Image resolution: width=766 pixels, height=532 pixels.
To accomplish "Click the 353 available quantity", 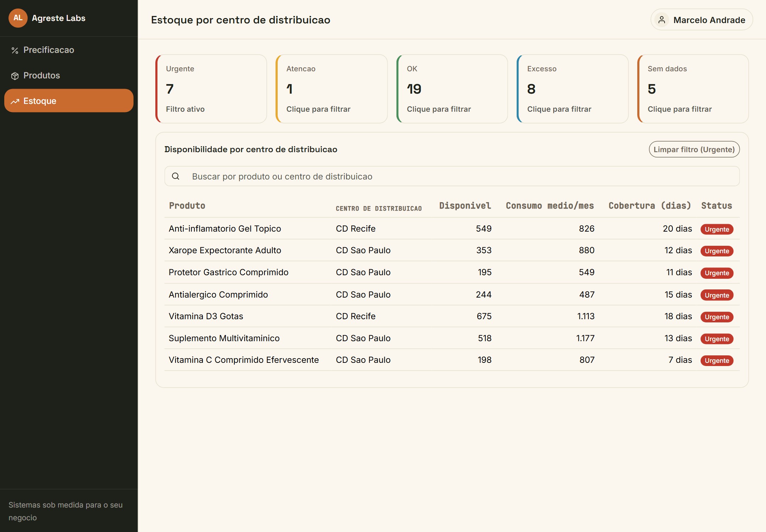I will click(x=484, y=250).
